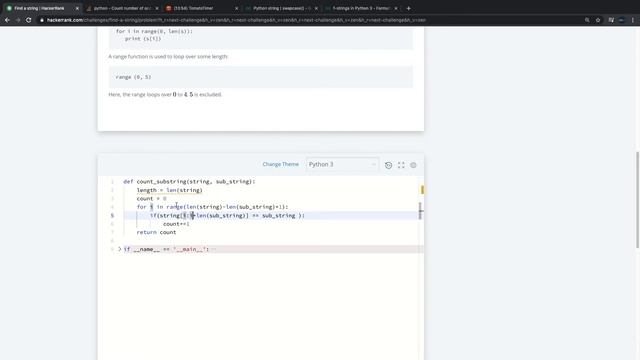Image resolution: width=640 pixels, height=360 pixels.
Task: Open the editor settings gear icon
Action: click(413, 165)
